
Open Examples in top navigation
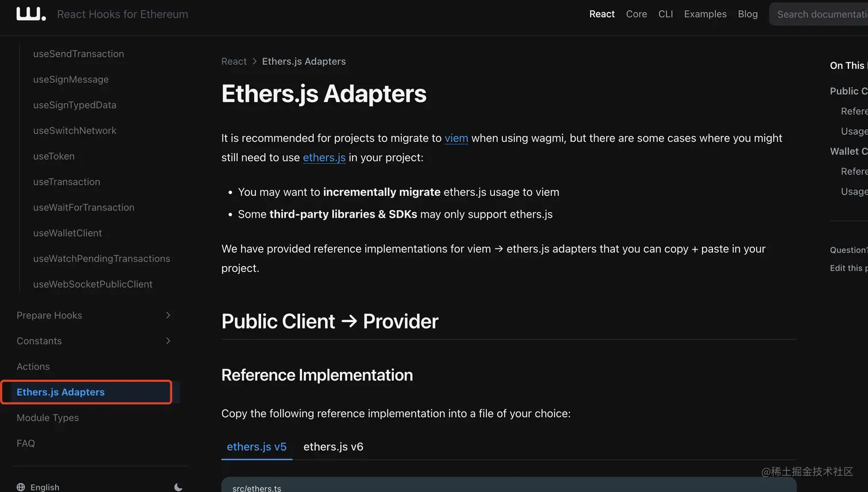(705, 14)
